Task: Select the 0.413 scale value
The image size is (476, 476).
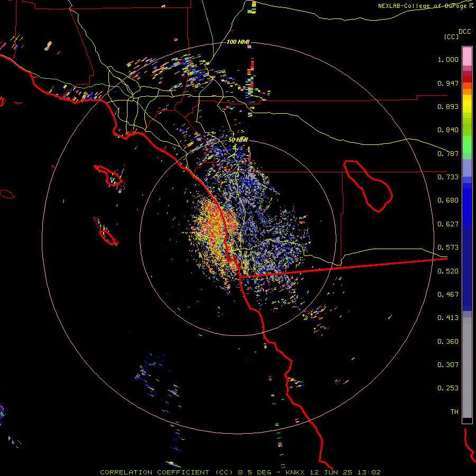Action: click(448, 318)
